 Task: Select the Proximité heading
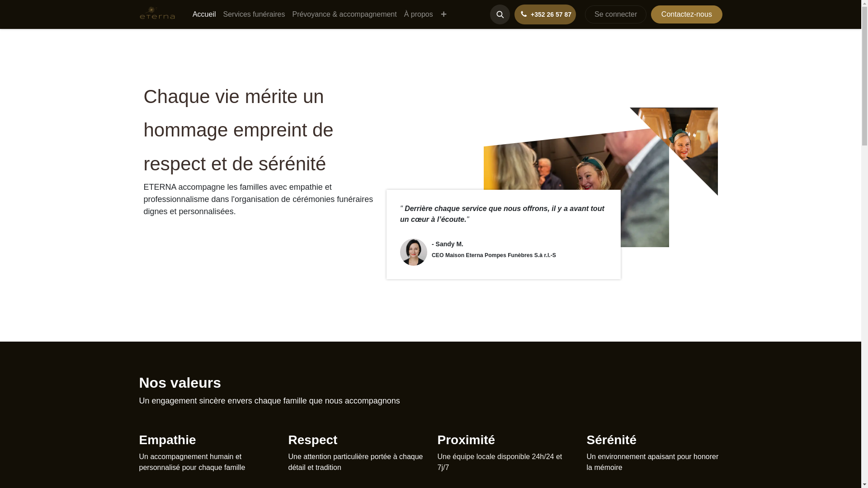pos(466,440)
